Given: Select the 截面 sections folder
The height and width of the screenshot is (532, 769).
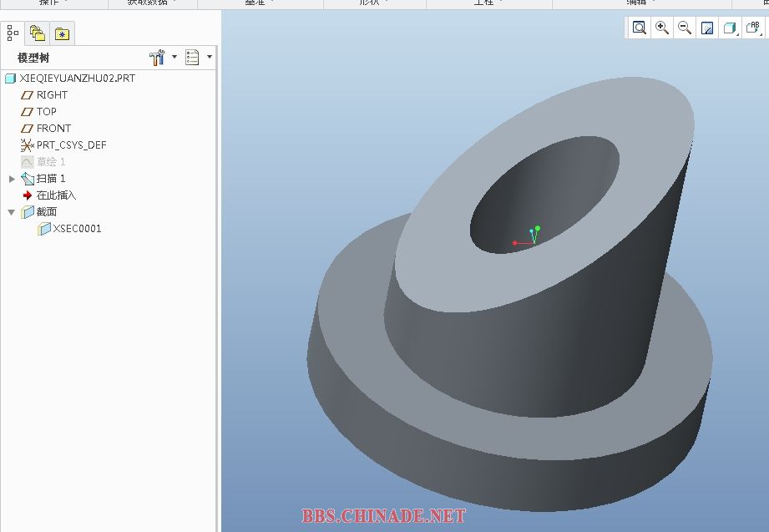Looking at the screenshot, I should [38, 211].
